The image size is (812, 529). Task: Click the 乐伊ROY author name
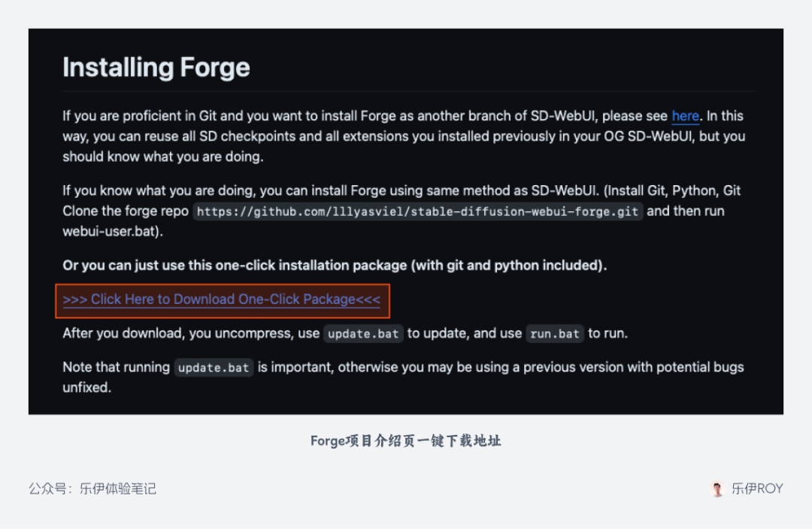point(756,488)
